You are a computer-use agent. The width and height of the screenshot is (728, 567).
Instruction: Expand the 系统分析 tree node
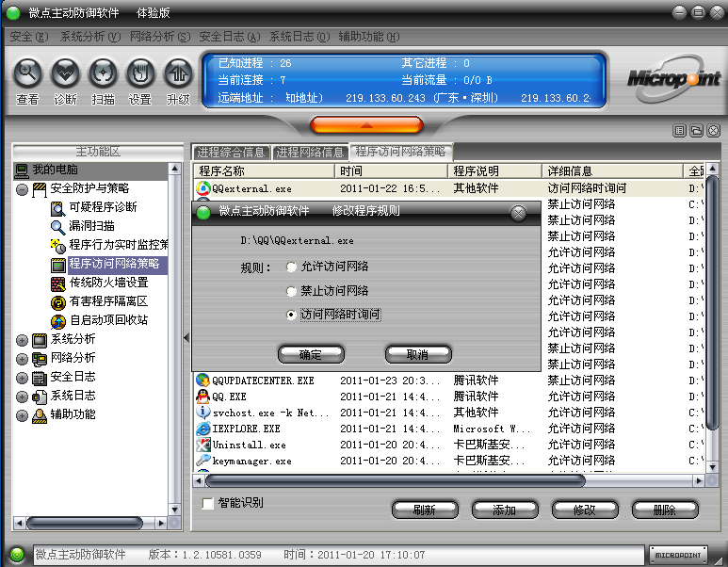click(x=22, y=340)
